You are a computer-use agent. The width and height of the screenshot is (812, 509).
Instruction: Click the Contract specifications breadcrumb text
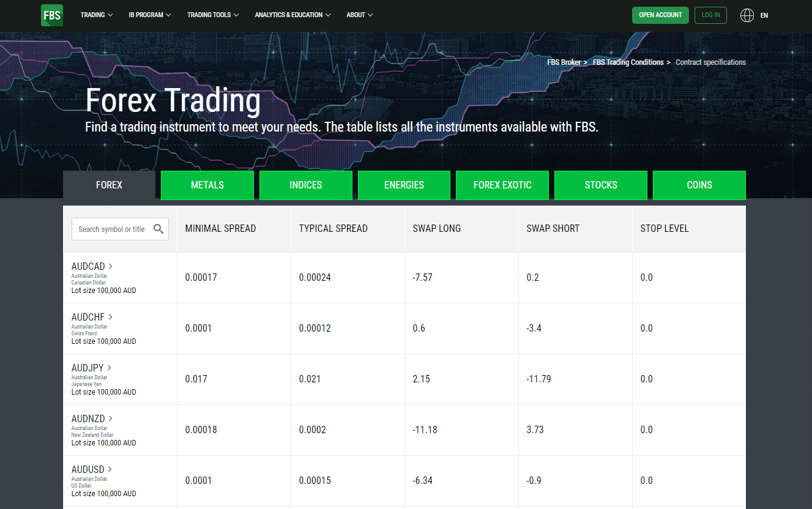(x=711, y=62)
